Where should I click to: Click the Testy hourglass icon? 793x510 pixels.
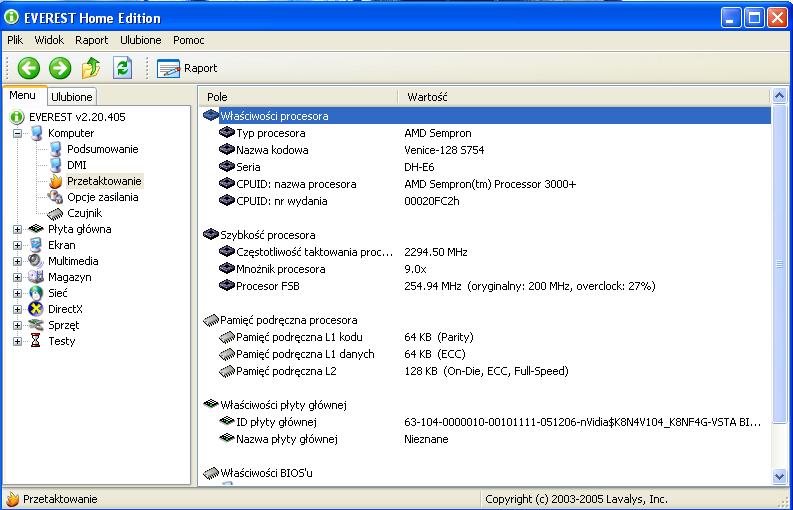[x=37, y=341]
